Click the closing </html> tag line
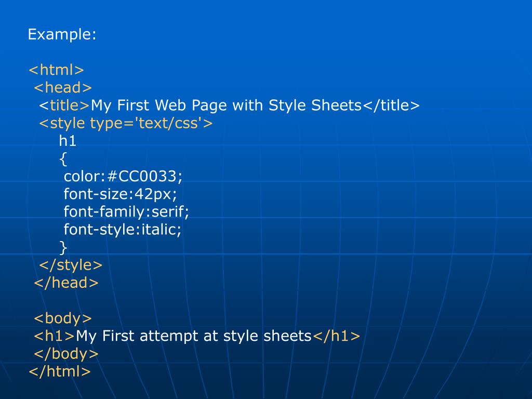Viewport: 532px width, 399px height. 60,371
